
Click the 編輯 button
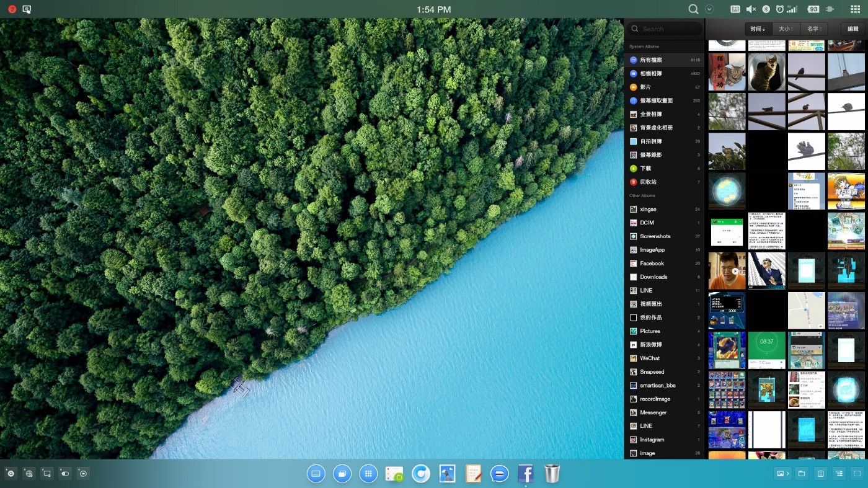(x=853, y=29)
